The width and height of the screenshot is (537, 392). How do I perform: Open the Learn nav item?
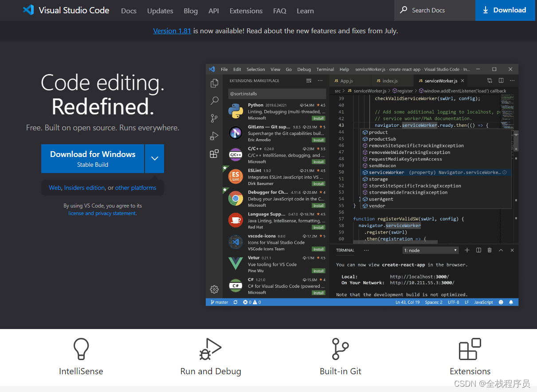point(305,11)
